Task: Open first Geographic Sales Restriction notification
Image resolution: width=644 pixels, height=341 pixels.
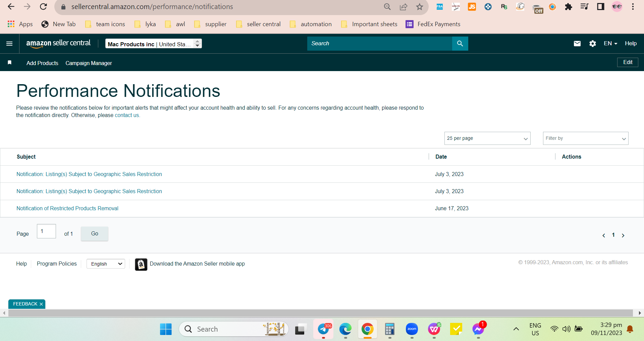Action: (x=89, y=174)
